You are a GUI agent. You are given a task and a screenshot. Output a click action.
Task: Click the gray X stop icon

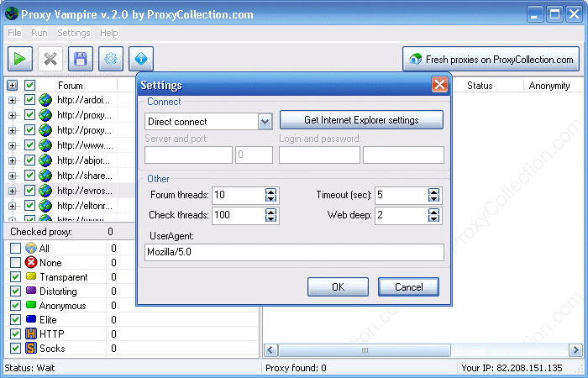point(50,59)
